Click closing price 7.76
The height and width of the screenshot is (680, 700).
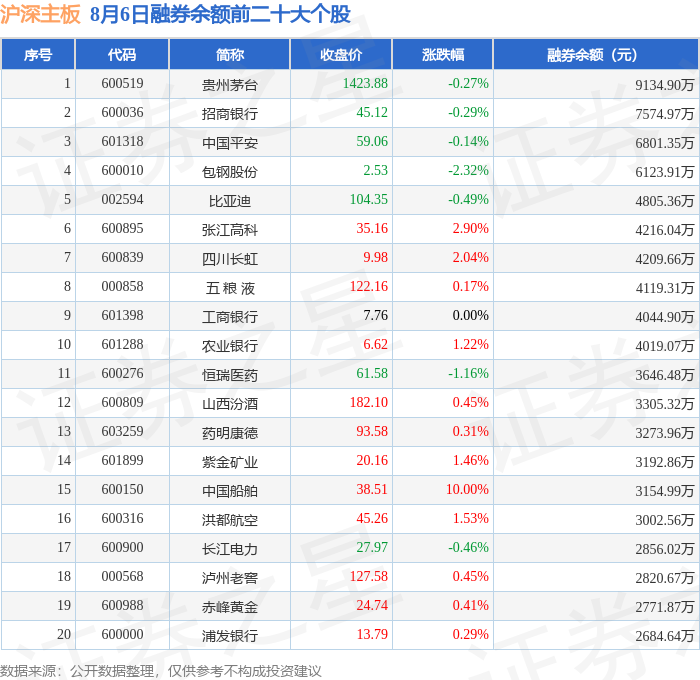pyautogui.click(x=375, y=316)
